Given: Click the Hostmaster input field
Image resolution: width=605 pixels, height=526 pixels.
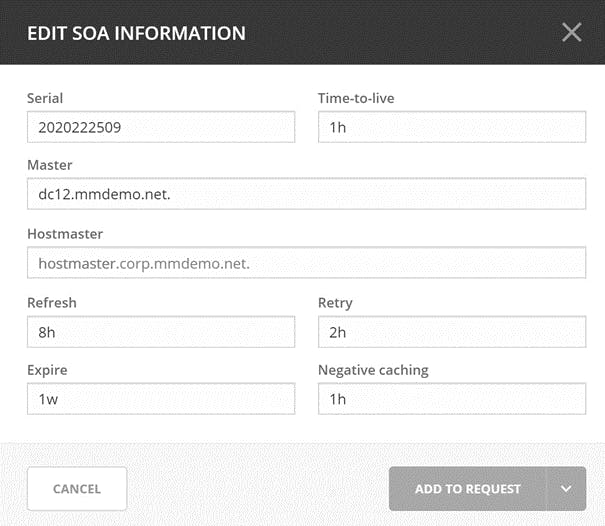Looking at the screenshot, I should 306,263.
